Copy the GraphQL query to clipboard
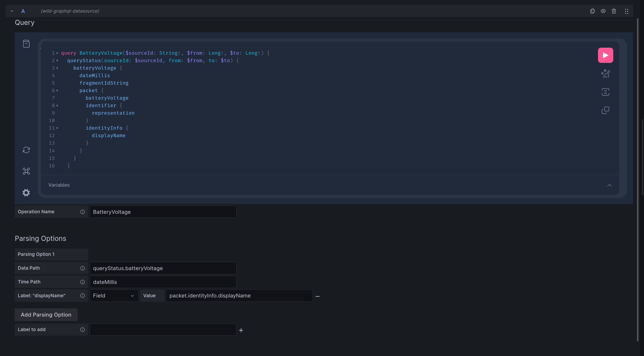This screenshot has width=644, height=356. pyautogui.click(x=606, y=110)
